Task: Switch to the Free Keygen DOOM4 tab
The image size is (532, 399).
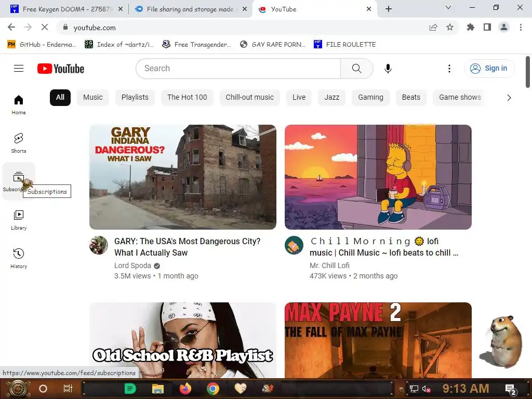Action: (x=67, y=9)
